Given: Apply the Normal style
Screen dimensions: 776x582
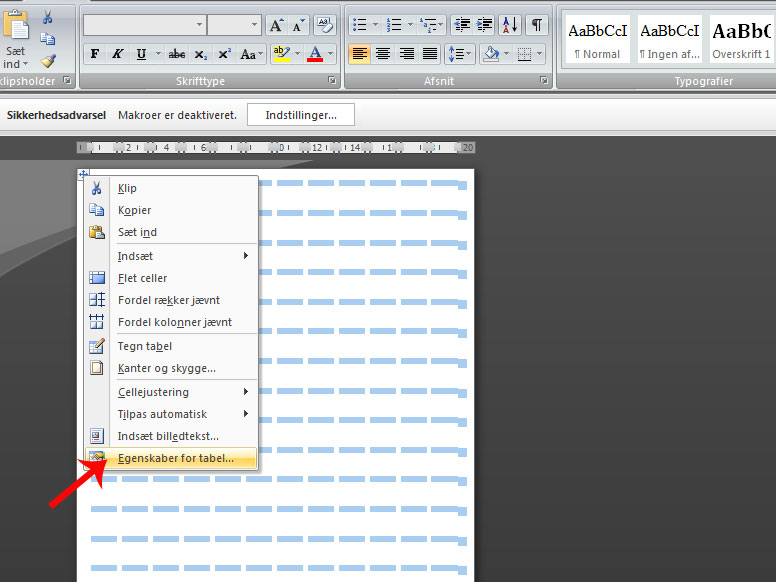Looking at the screenshot, I should point(598,40).
